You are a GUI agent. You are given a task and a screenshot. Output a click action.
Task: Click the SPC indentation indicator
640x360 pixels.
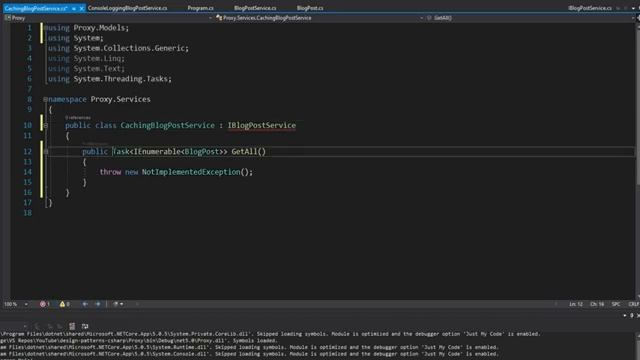coord(616,304)
